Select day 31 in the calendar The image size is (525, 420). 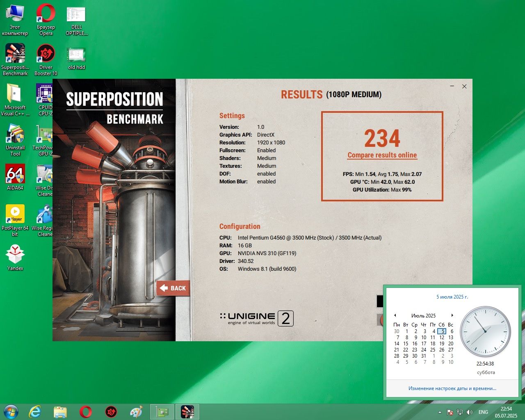[424, 356]
